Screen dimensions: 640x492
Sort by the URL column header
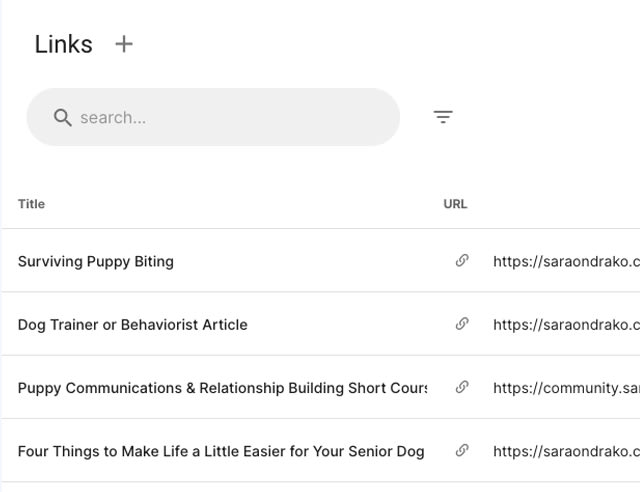455,204
